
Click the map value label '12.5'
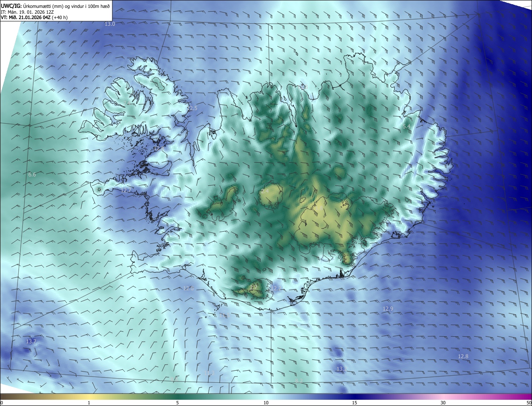click(x=192, y=108)
